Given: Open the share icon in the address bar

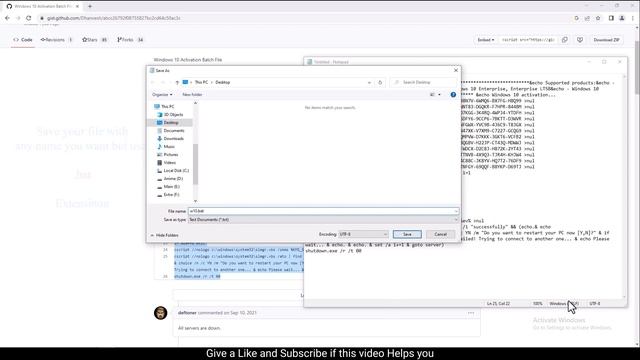Looking at the screenshot, I should click(587, 18).
